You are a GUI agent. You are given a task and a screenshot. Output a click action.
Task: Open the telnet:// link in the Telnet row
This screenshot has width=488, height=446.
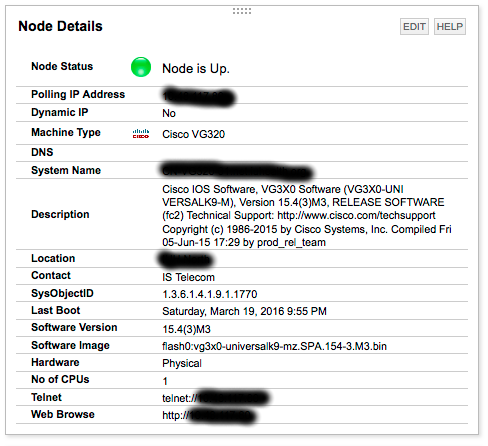215,398
